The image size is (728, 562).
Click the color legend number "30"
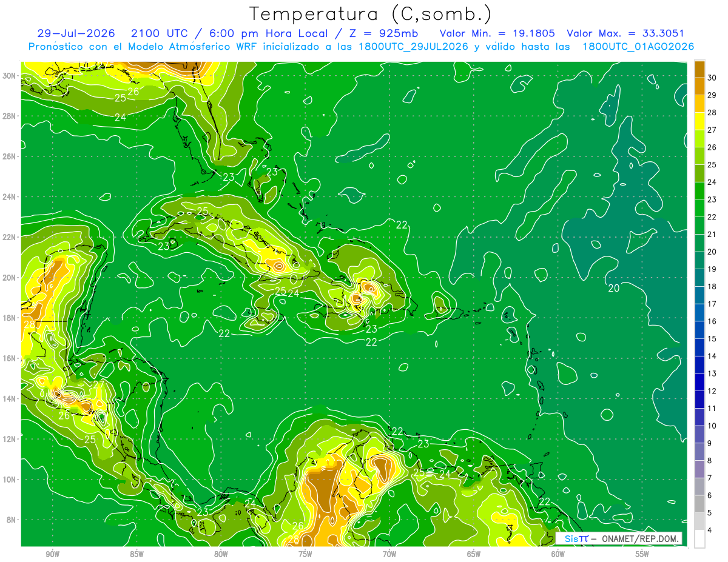(x=712, y=78)
